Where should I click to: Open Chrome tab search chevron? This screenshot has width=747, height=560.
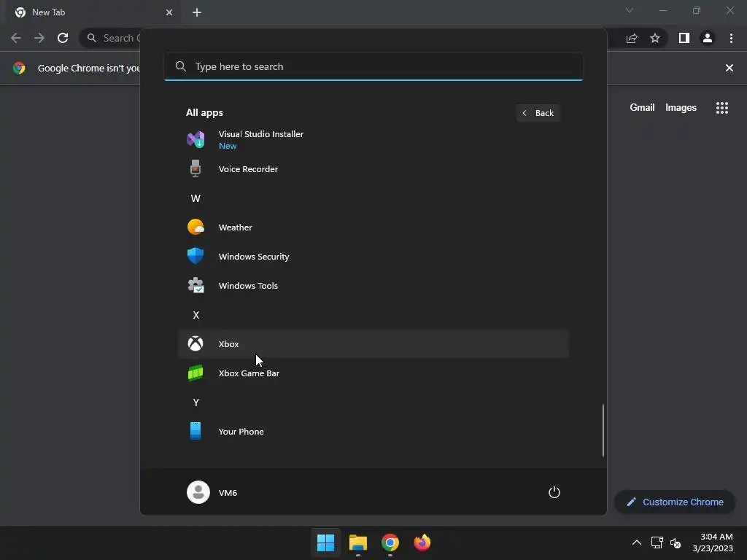coord(630,10)
